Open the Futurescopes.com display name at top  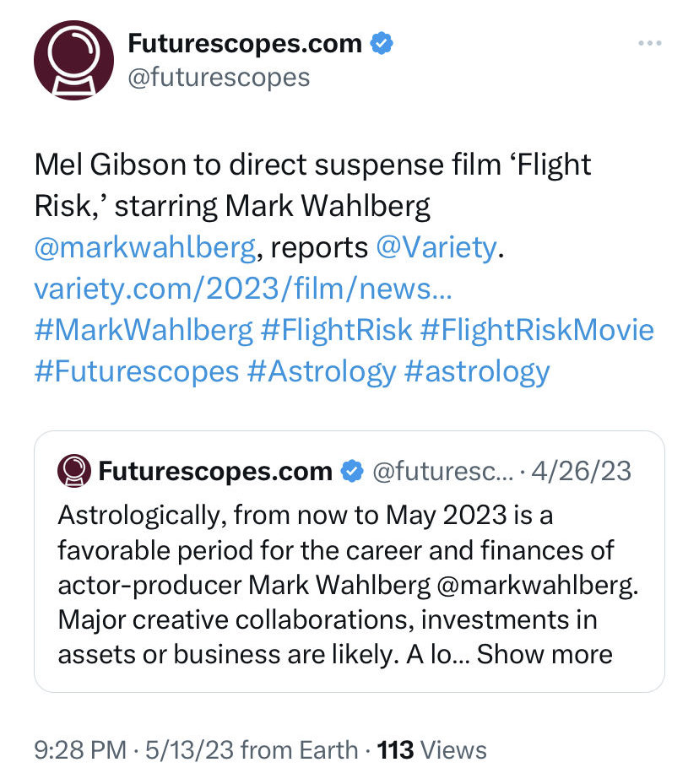pos(245,44)
